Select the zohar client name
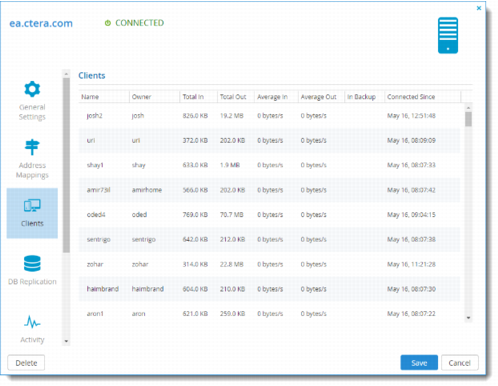 coord(95,264)
